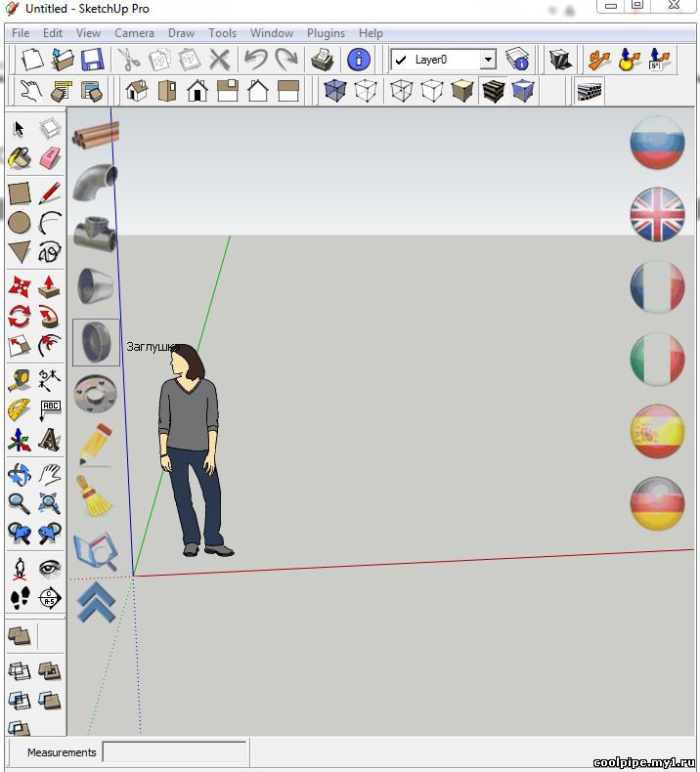Image resolution: width=700 pixels, height=772 pixels.
Task: Choose the Paint Bucket tool
Action: (20, 158)
